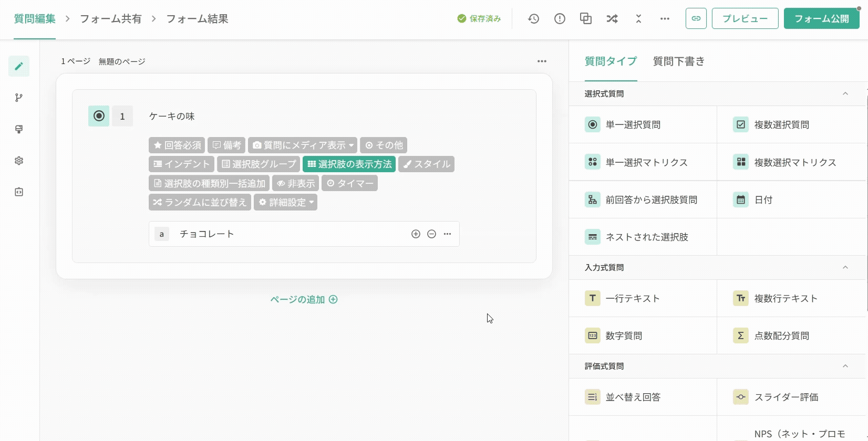Image resolution: width=868 pixels, height=441 pixels.
Task: Go to the フォーム共有 step
Action: (110, 19)
